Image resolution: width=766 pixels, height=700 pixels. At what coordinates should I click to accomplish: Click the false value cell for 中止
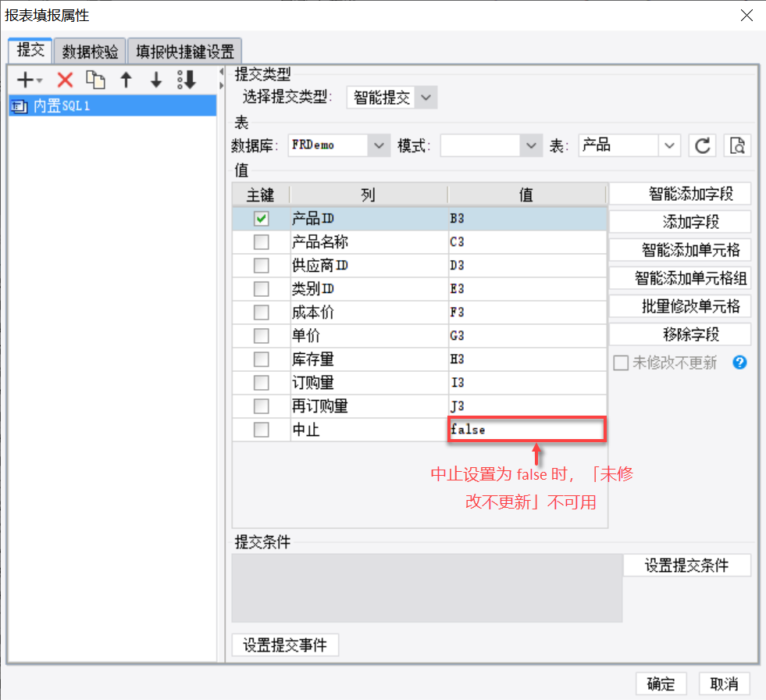527,430
